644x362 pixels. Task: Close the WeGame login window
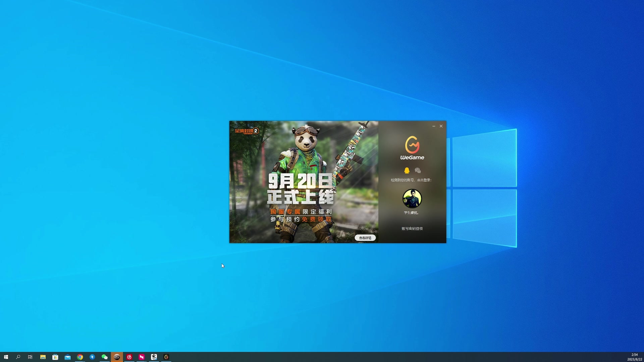[x=441, y=126]
